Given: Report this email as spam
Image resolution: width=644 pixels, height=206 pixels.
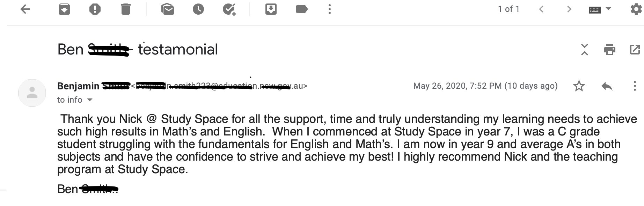Looking at the screenshot, I should coord(95,9).
